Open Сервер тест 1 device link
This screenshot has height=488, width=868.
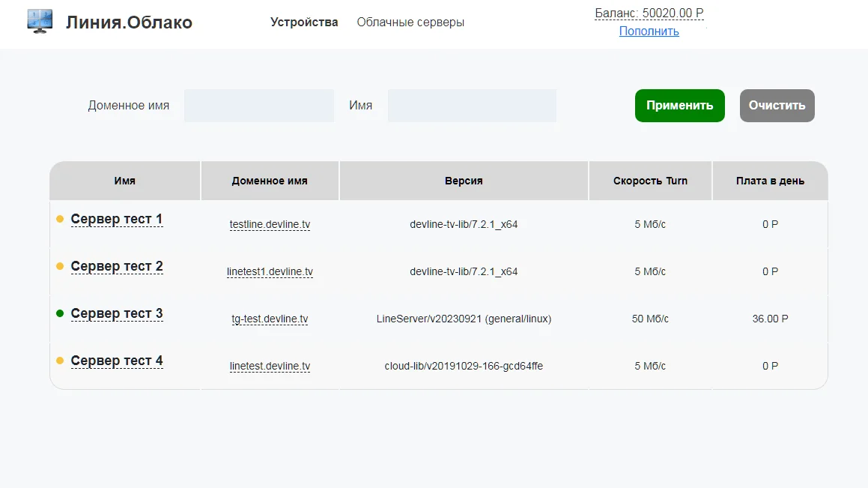[117, 220]
